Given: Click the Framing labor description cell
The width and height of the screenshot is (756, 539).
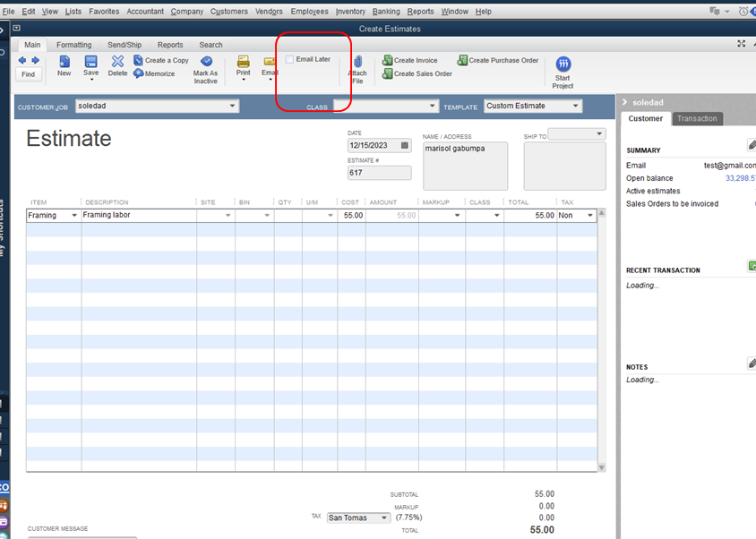Looking at the screenshot, I should coord(139,215).
